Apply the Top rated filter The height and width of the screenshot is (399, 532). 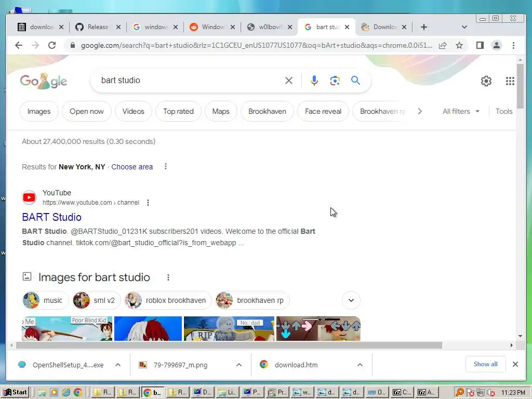179,111
